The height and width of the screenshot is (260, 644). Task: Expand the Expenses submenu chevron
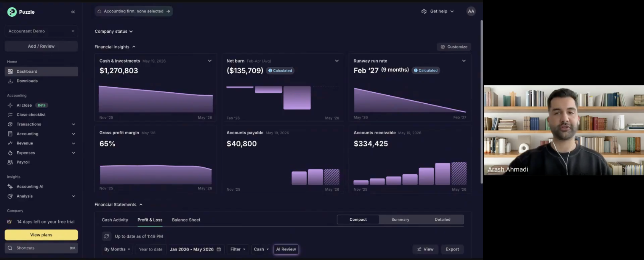coord(74,153)
